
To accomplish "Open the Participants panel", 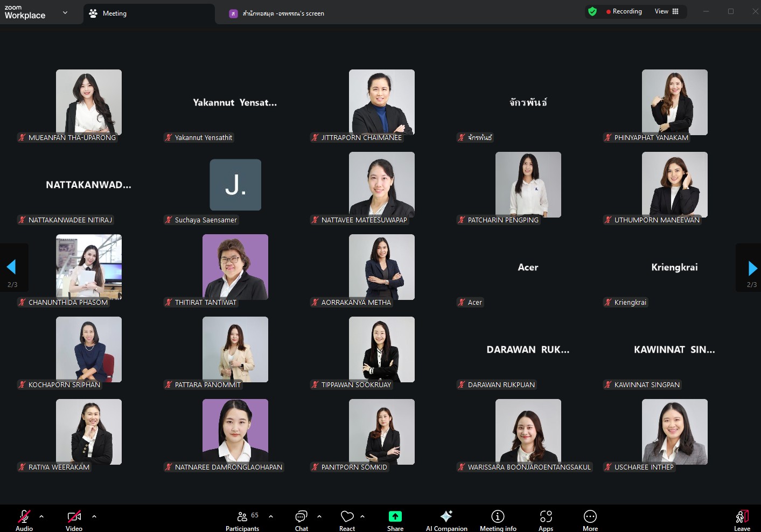I will (x=242, y=520).
